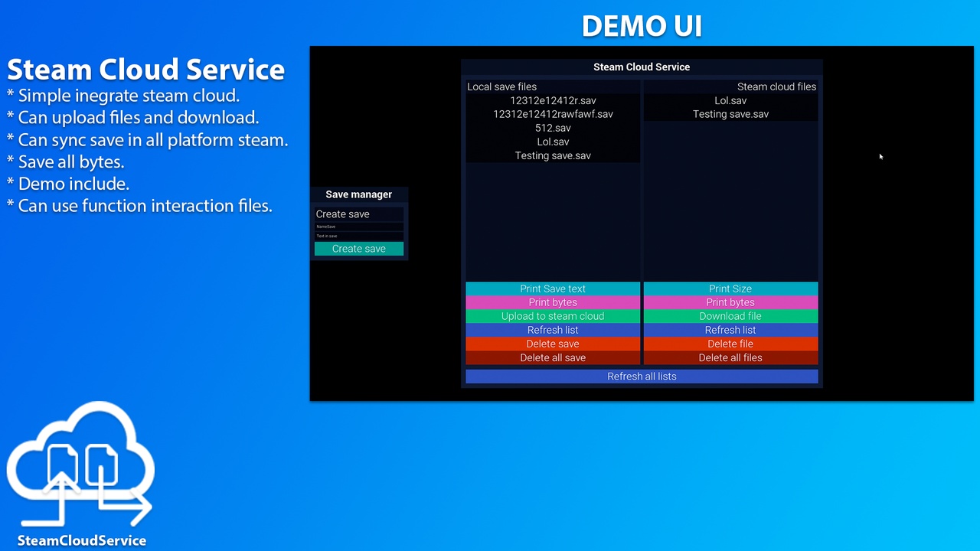Upload selected save to steam cloud
This screenshot has height=551, width=980.
[x=553, y=316]
